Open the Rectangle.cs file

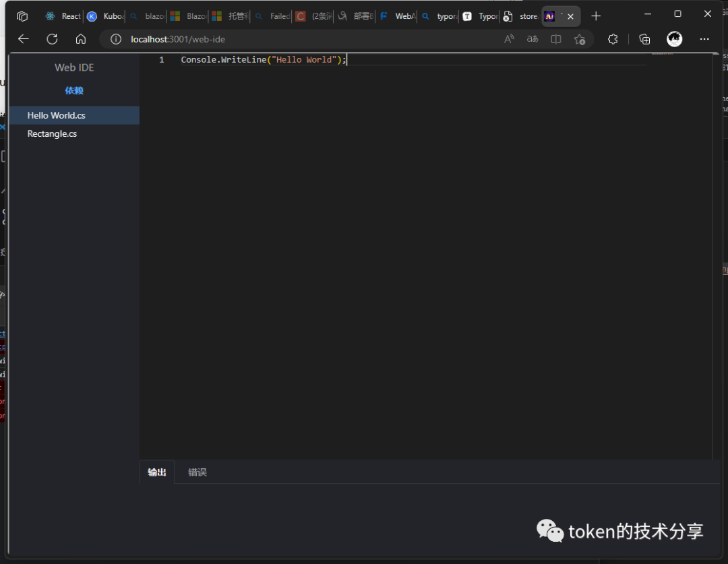tap(52, 133)
